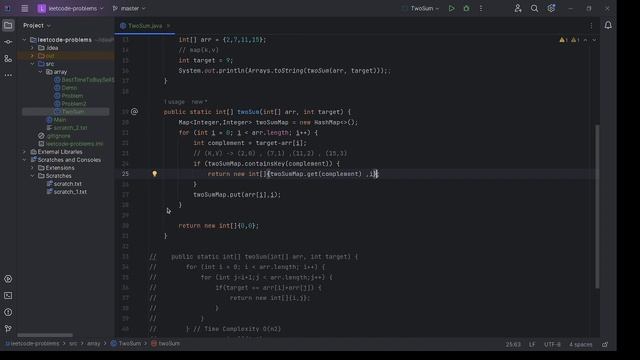Open more run actions menu
The height and width of the screenshot is (360, 640).
pos(481,8)
